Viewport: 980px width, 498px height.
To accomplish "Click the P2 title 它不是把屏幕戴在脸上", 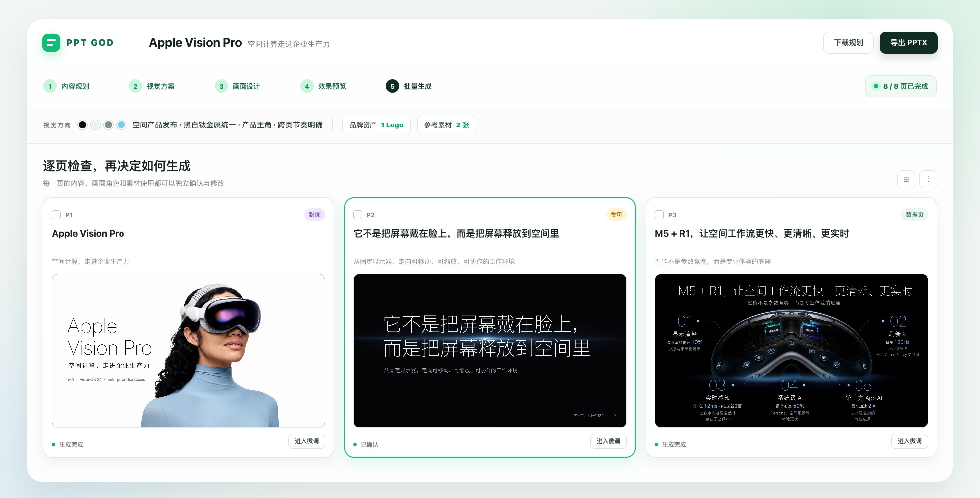I will pyautogui.click(x=456, y=234).
